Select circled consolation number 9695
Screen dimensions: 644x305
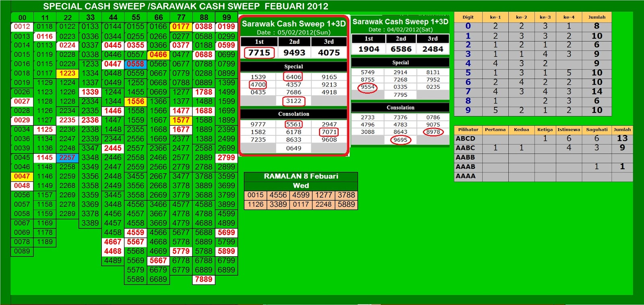(400, 140)
